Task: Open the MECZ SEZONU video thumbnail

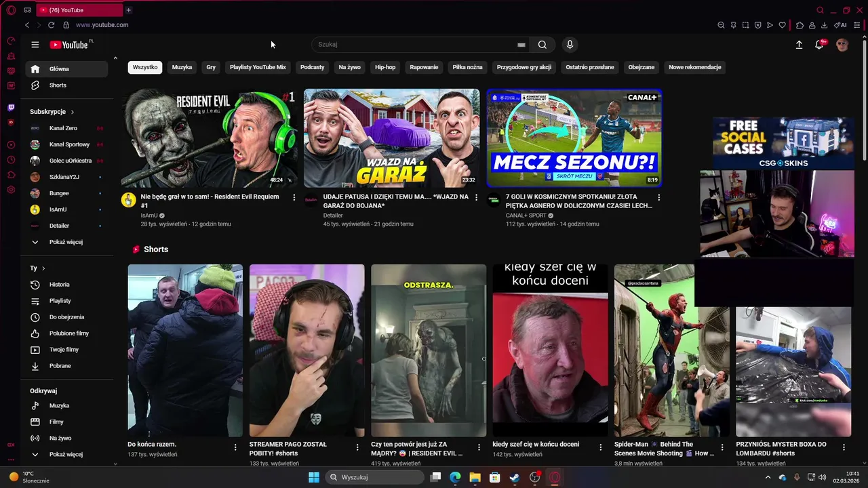Action: pyautogui.click(x=574, y=138)
